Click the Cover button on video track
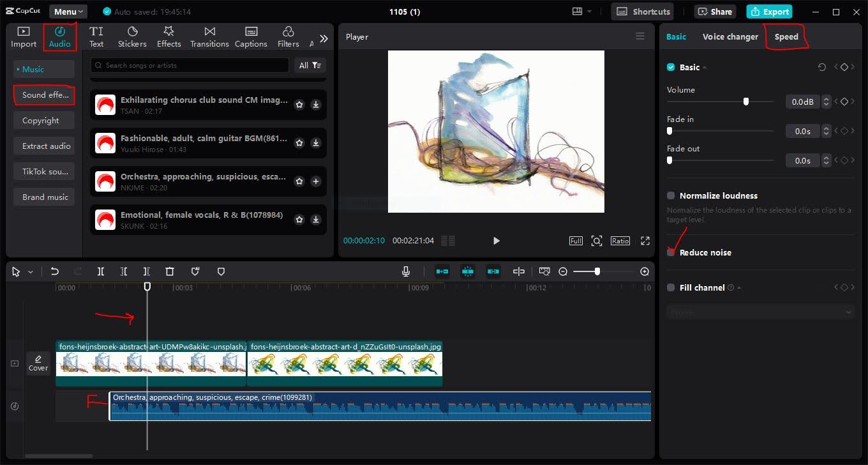Screen dimensions: 868x465 [x=38, y=363]
